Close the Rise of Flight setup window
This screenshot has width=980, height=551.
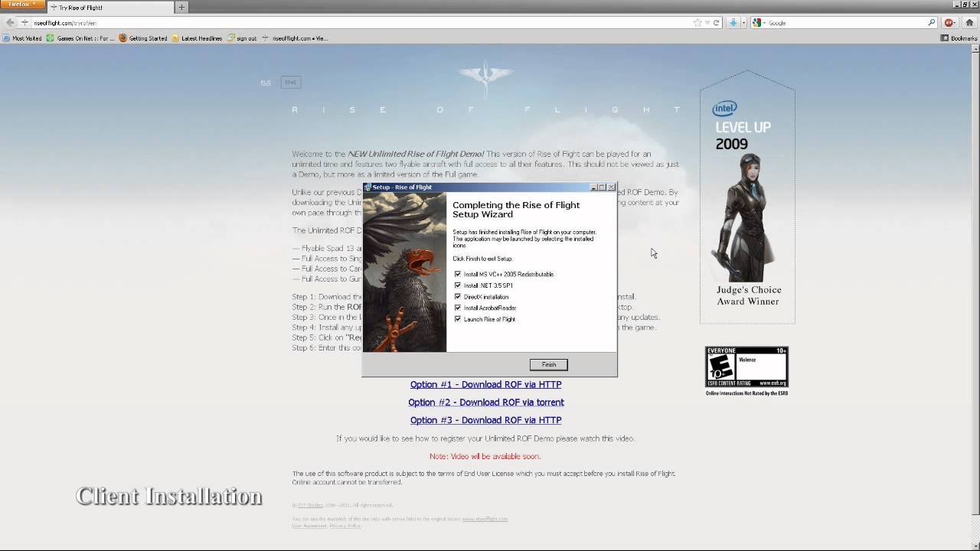pyautogui.click(x=611, y=187)
